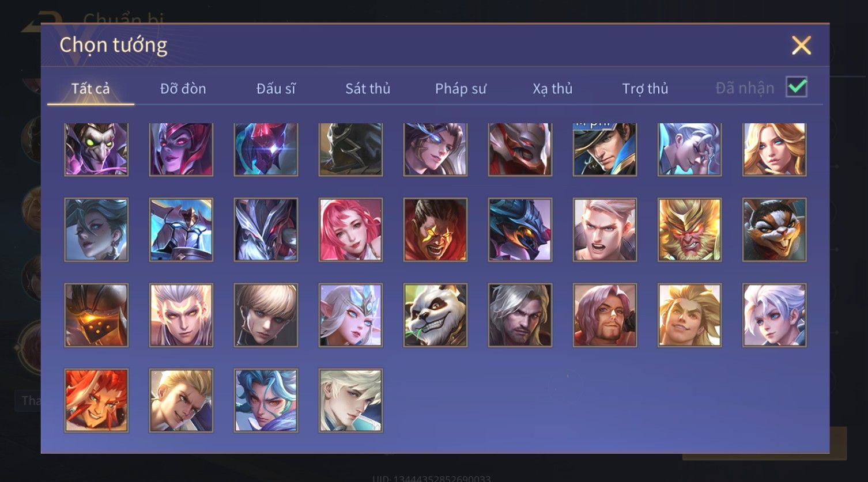Select the panda hero portrait
The image size is (868, 482).
coord(435,315)
